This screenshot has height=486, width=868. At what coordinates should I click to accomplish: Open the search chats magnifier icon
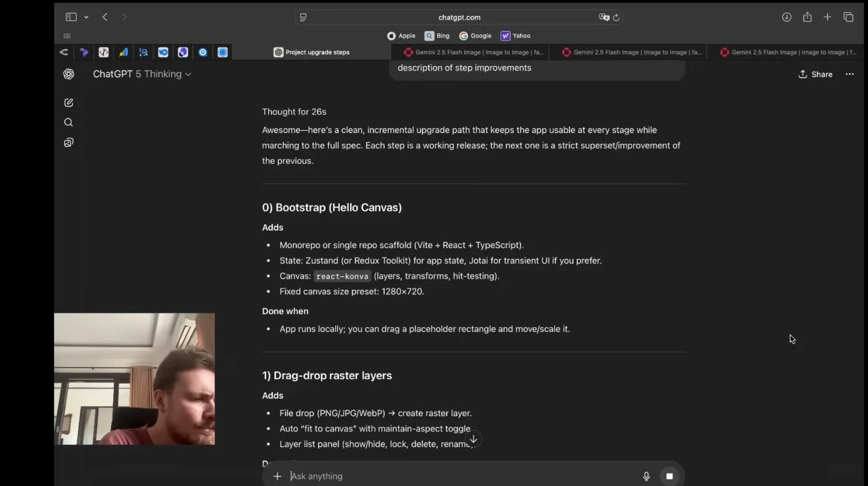pyautogui.click(x=69, y=122)
